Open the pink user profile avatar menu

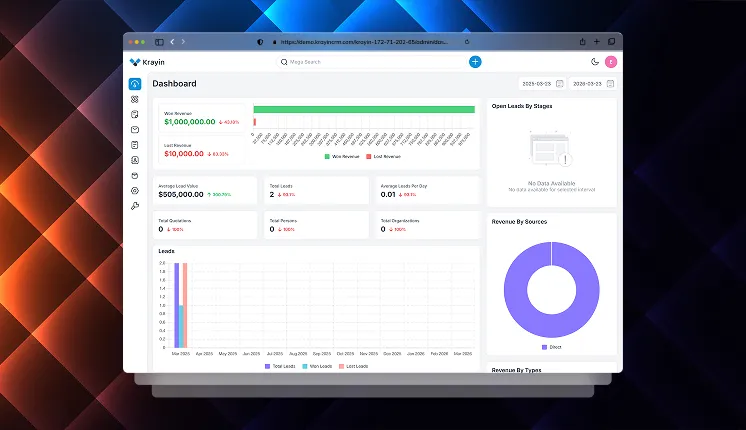pyautogui.click(x=611, y=62)
